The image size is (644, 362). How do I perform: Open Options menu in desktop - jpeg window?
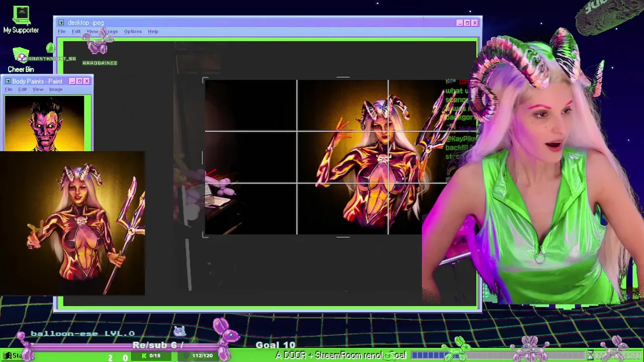tap(133, 31)
